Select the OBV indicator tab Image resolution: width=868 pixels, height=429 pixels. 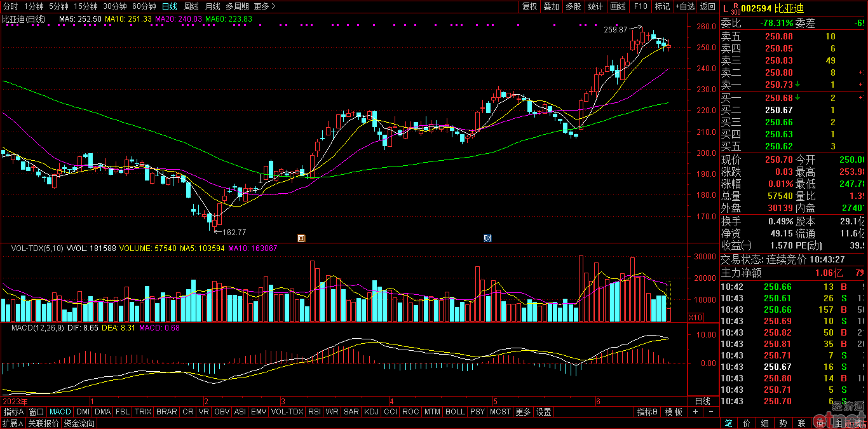222,412
